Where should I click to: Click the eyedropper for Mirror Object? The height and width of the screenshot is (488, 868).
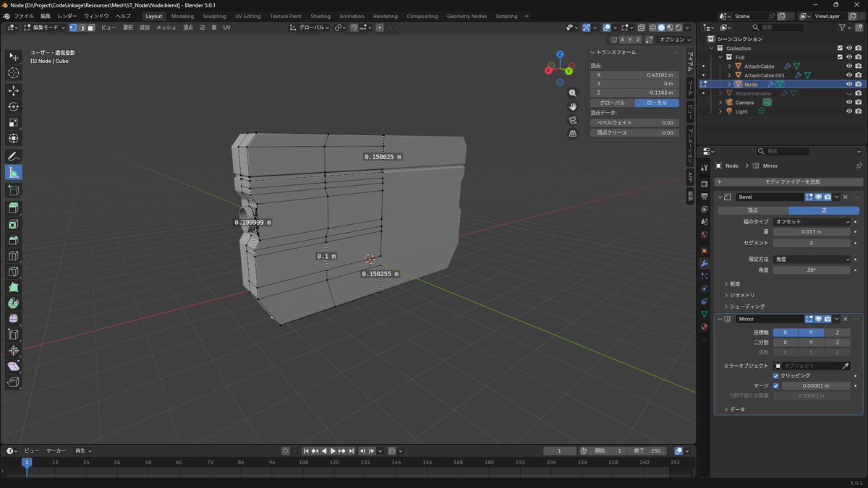point(845,366)
